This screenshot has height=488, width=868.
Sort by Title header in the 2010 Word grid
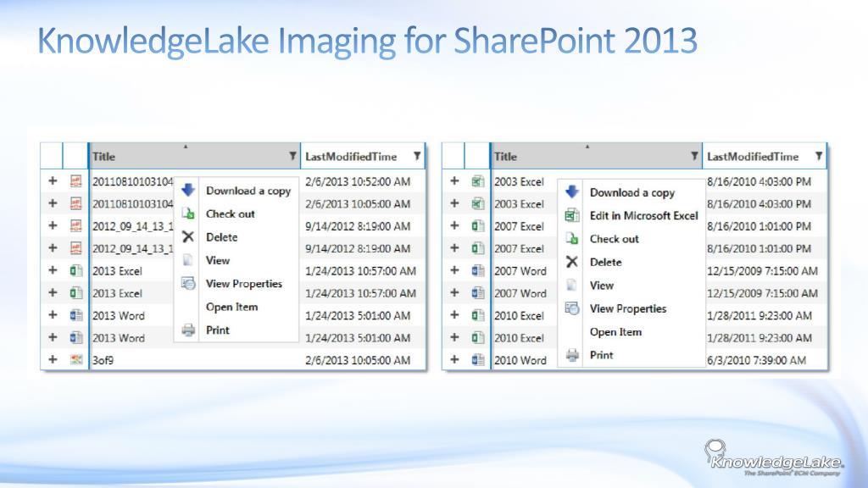click(x=505, y=157)
